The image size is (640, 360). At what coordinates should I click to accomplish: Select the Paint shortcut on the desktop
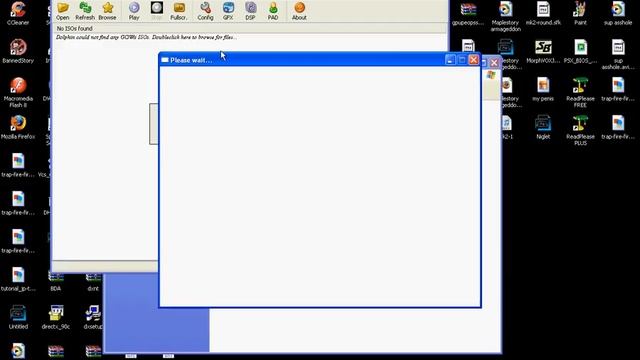click(x=580, y=13)
